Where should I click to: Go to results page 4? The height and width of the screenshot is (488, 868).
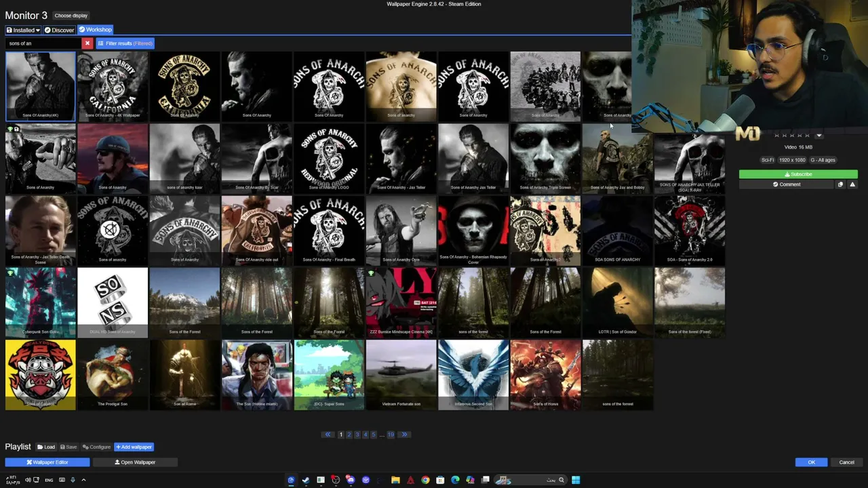click(x=365, y=434)
